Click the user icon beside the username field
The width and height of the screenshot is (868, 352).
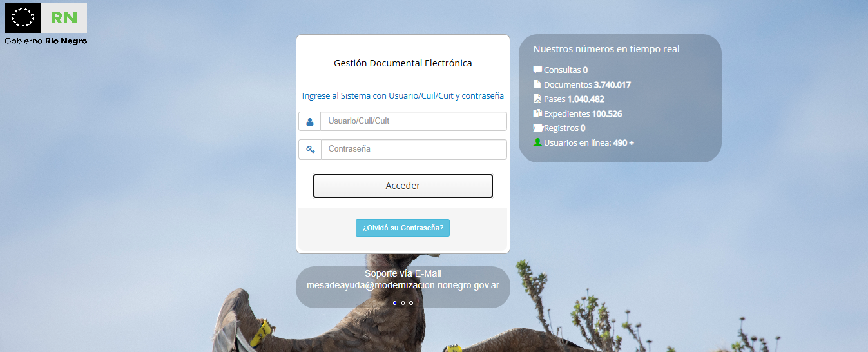[x=310, y=121]
